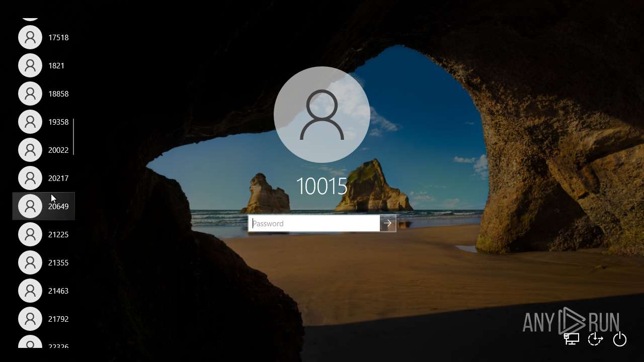Image resolution: width=644 pixels, height=362 pixels.
Task: Switch to user name 20022
Action: point(58,150)
